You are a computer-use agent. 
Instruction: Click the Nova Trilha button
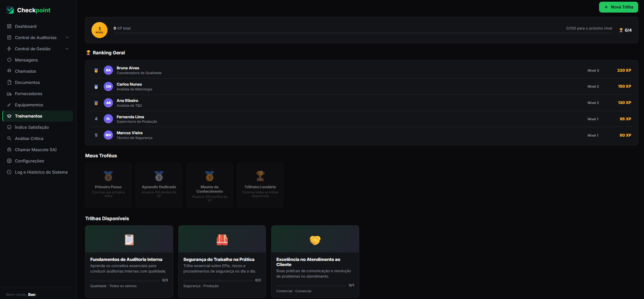618,7
